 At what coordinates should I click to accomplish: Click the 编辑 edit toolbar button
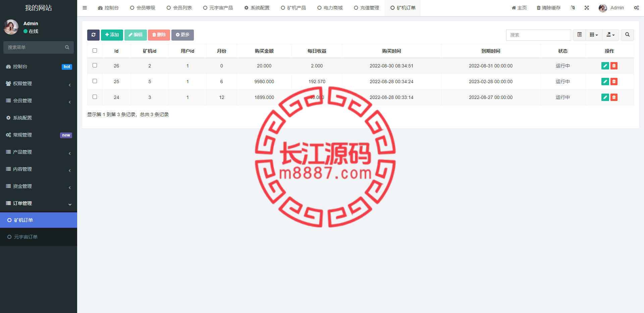click(x=136, y=35)
